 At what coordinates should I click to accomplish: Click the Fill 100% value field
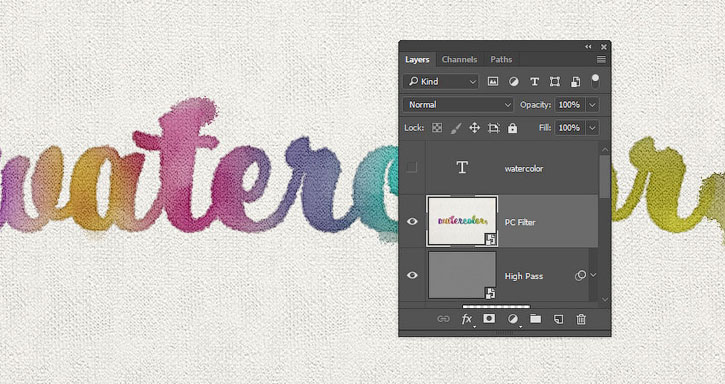[570, 128]
